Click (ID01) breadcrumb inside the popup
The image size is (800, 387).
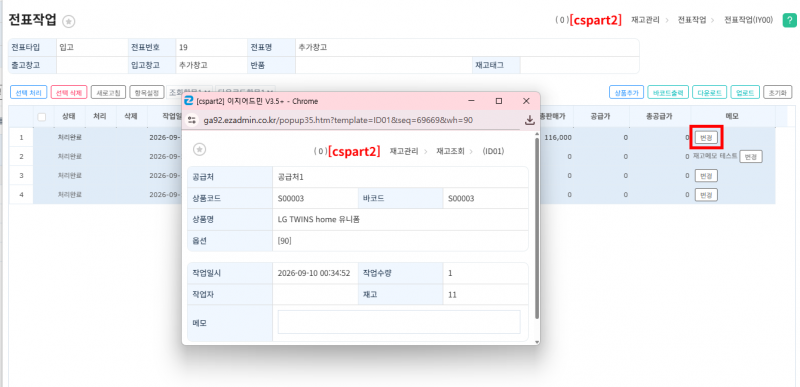(493, 151)
